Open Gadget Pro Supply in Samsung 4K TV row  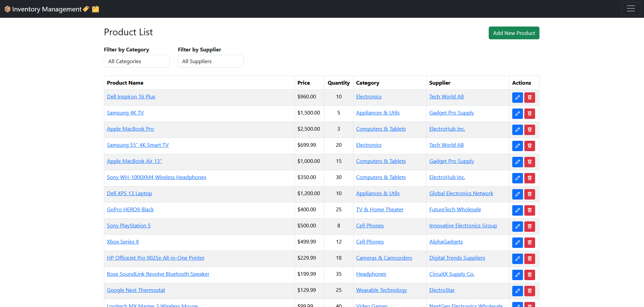pos(451,113)
